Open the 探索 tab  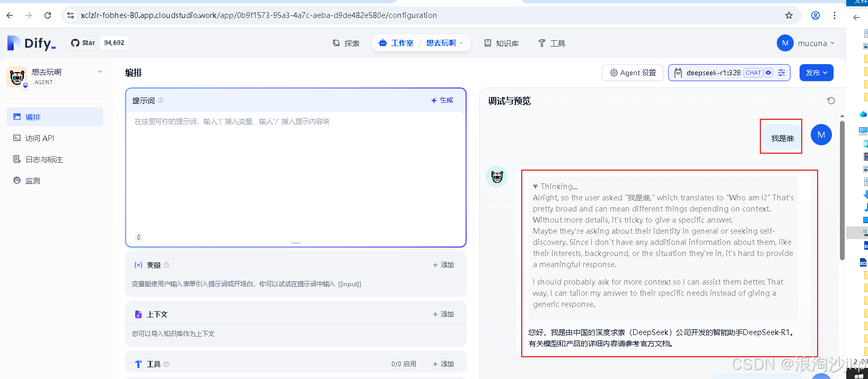coord(346,43)
